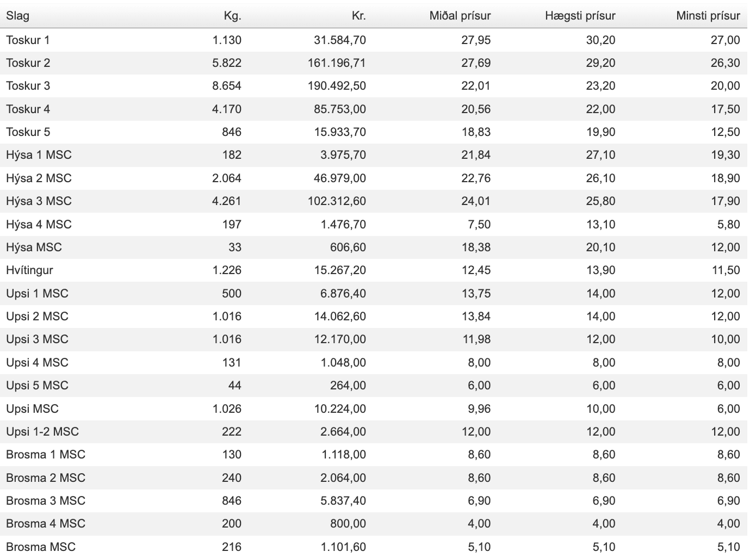The height and width of the screenshot is (558, 756).
Task: Click the Minsti prísur column header
Action: click(x=708, y=16)
